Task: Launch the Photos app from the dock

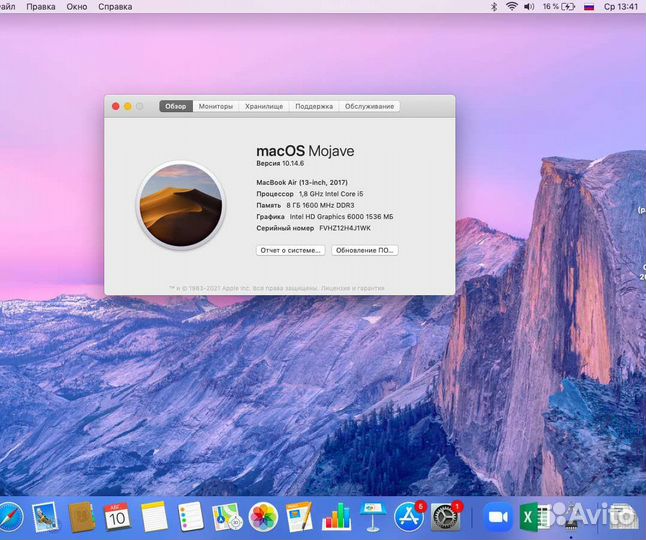Action: pos(263,517)
